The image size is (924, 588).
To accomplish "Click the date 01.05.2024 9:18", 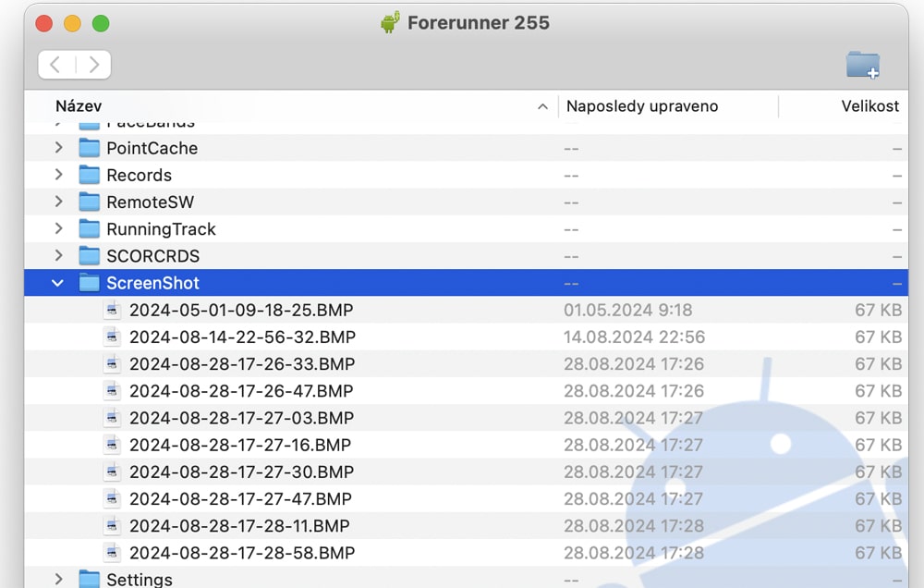I will [x=628, y=311].
